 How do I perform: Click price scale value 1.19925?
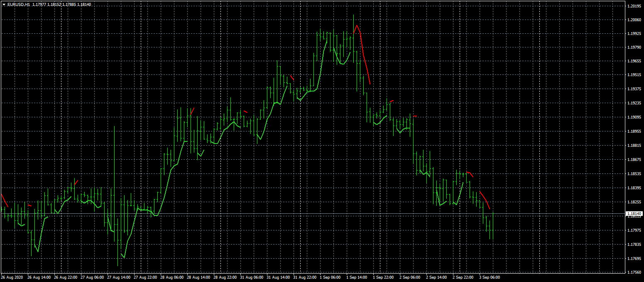click(x=635, y=34)
